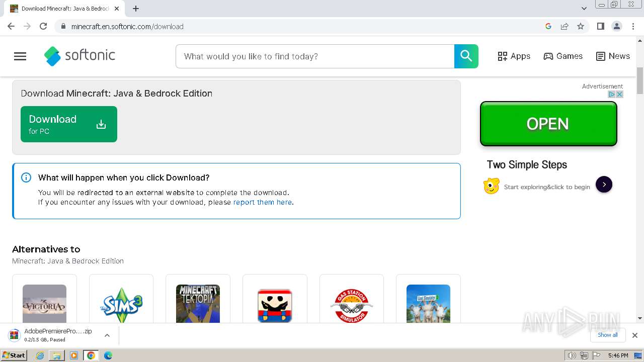
Task: Launch Internet Explorer from the taskbar
Action: coord(40,355)
